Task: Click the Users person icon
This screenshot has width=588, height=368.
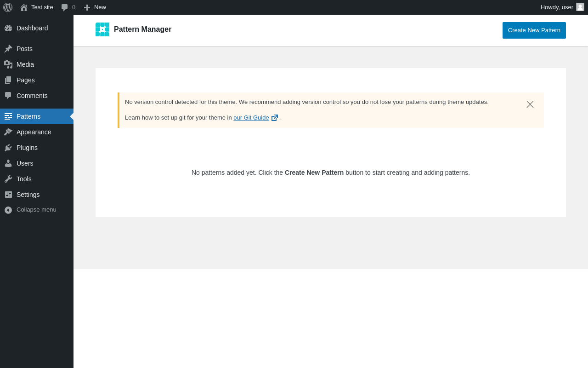Action: 8,163
